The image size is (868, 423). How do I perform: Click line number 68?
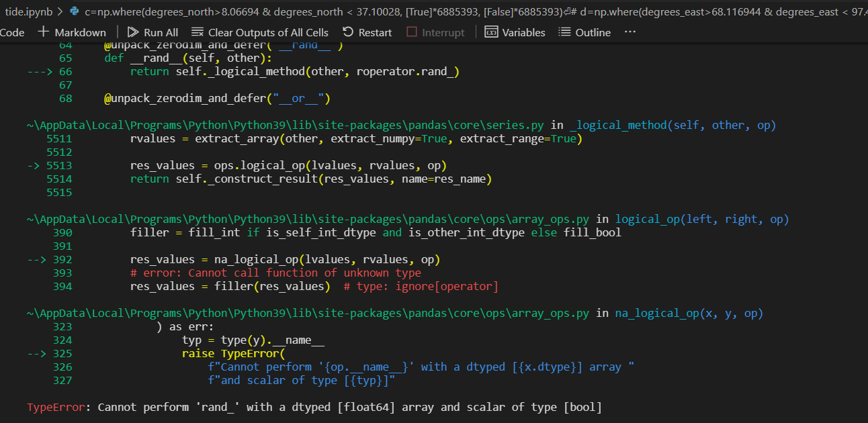(65, 98)
